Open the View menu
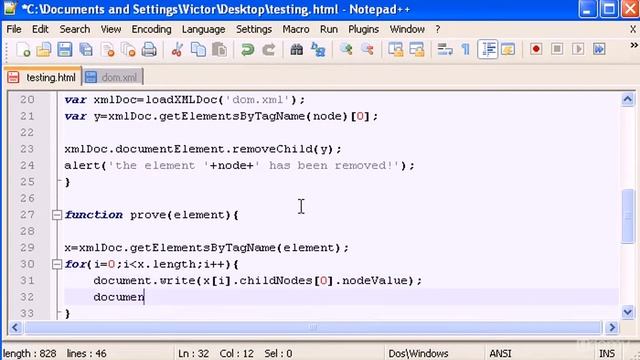Screen dimensions: 640x360 (111, 29)
